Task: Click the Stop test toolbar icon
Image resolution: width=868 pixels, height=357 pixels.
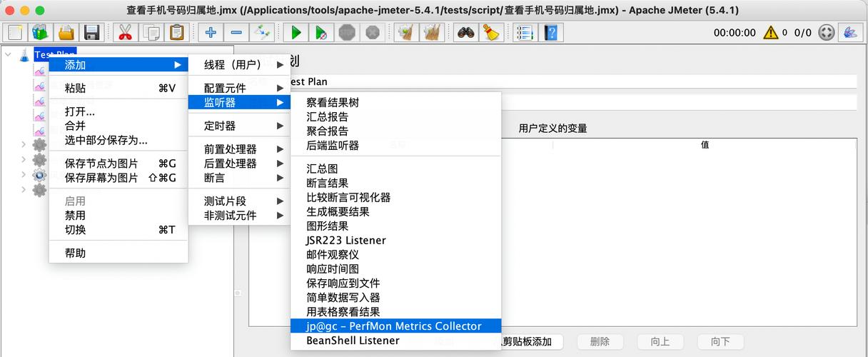Action: pyautogui.click(x=347, y=32)
